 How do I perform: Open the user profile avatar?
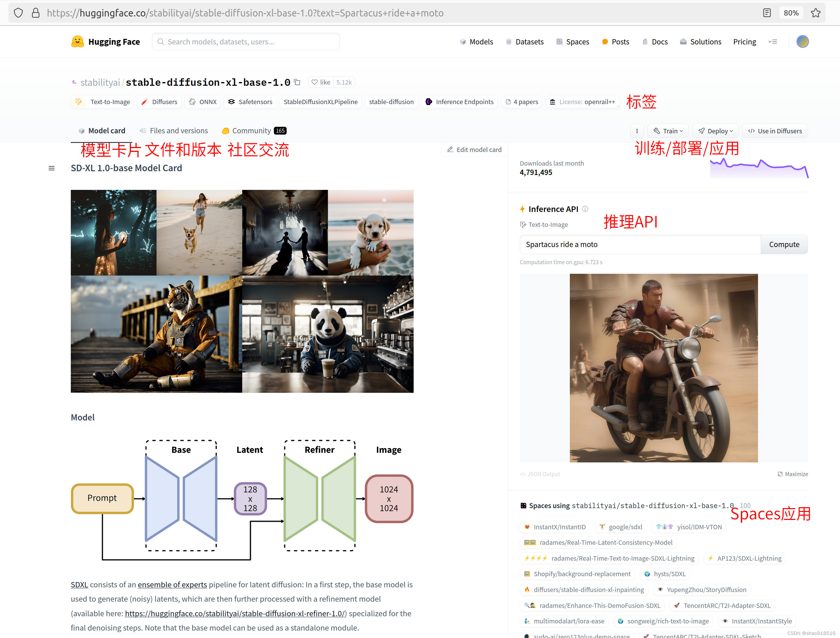[x=802, y=42]
